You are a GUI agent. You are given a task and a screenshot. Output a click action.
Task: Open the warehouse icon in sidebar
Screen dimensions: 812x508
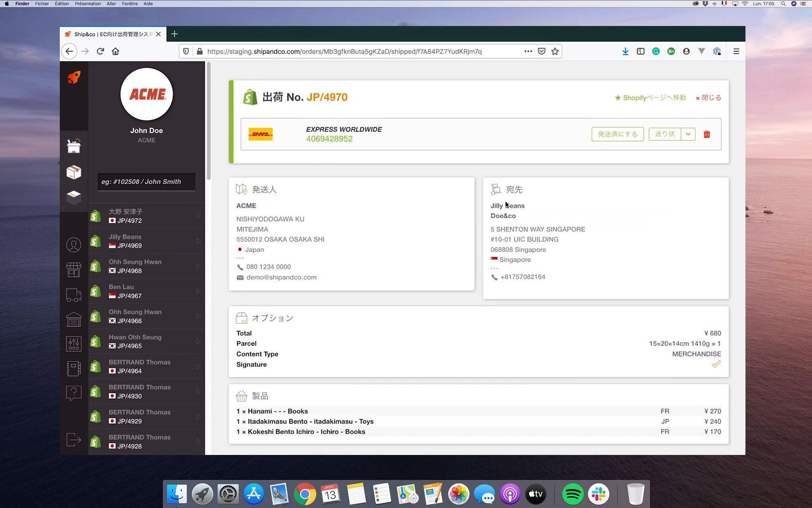[74, 319]
